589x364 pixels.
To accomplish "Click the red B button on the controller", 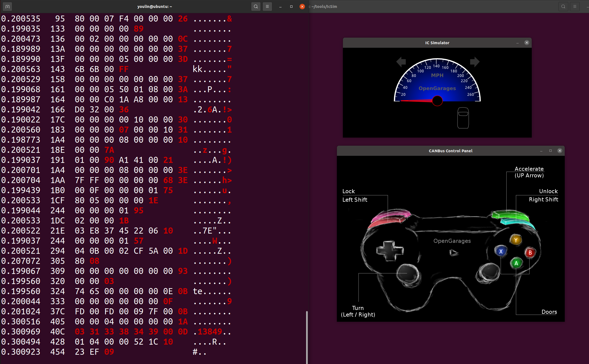I will point(530,253).
